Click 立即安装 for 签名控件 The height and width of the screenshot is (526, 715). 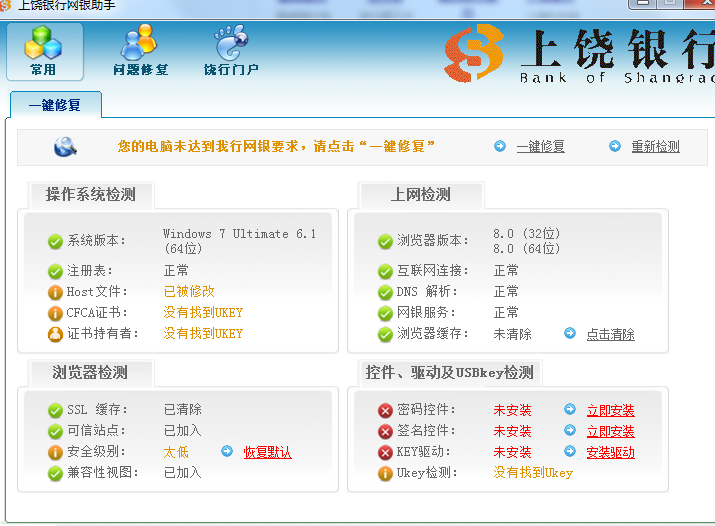coord(611,431)
